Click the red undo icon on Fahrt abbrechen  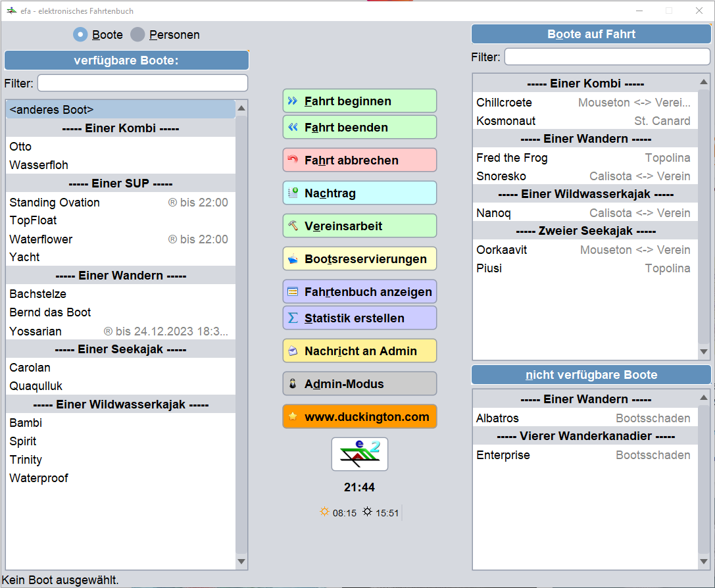293,160
